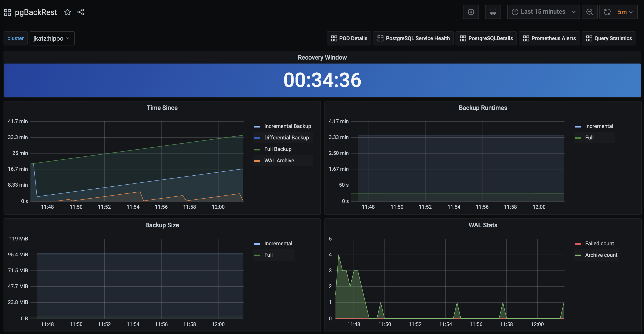This screenshot has height=334, width=644.
Task: Zoom out time range magnifier
Action: click(x=589, y=12)
